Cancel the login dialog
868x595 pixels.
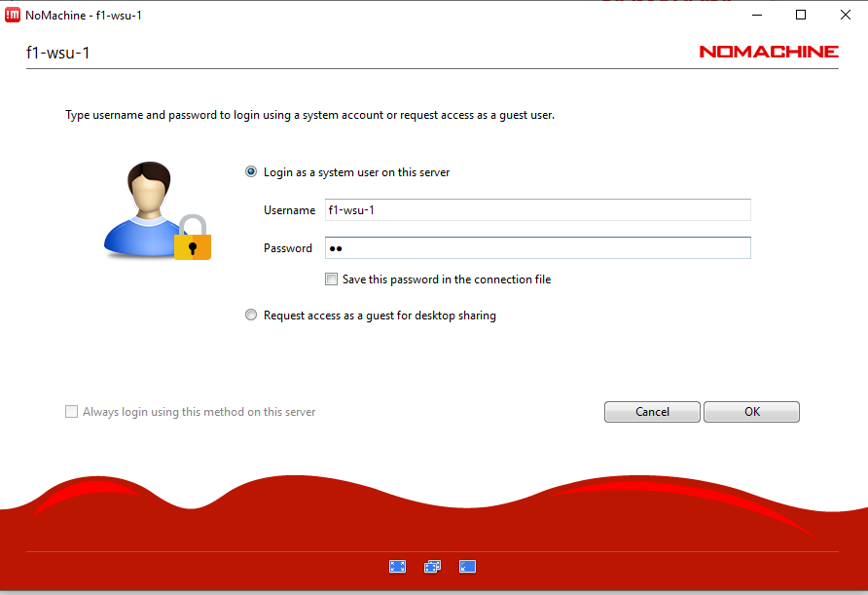coord(651,411)
